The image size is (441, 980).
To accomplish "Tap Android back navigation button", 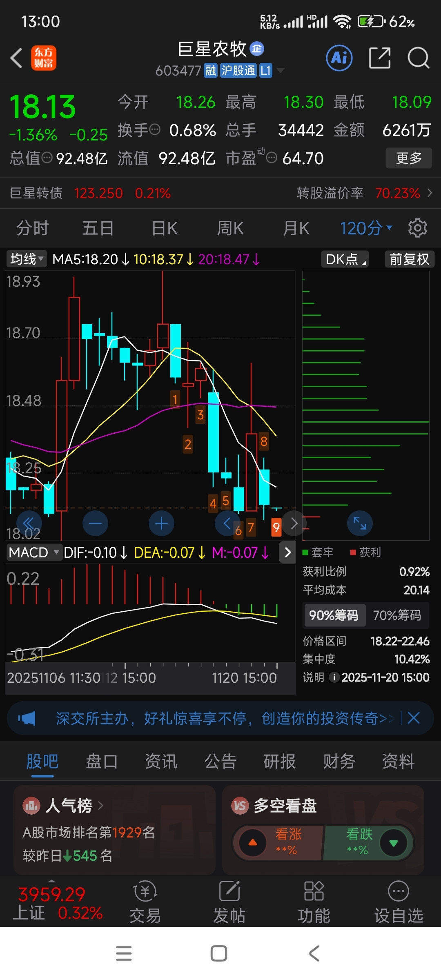I will (314, 953).
